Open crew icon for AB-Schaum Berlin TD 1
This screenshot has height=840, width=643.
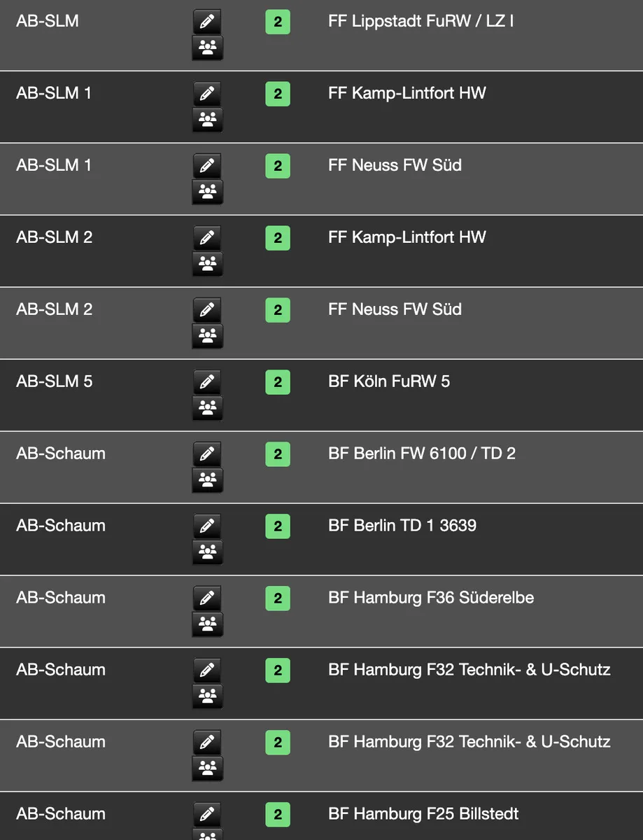click(x=207, y=552)
